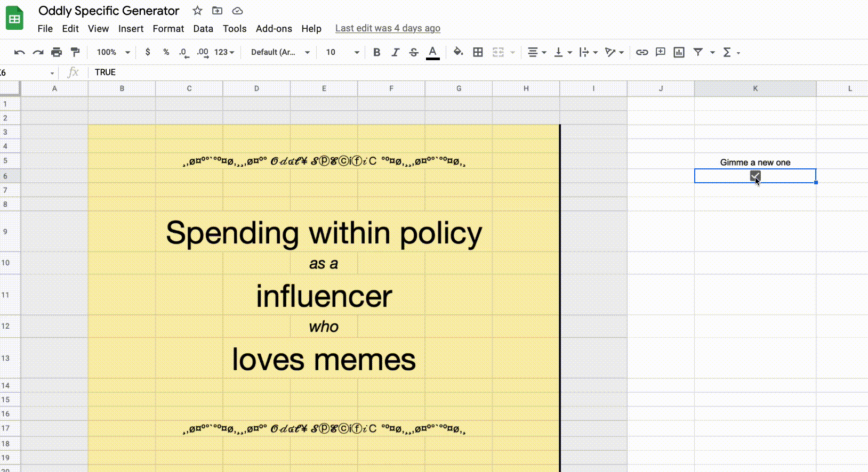Image resolution: width=868 pixels, height=472 pixels.
Task: Open the functions sigma dropdown
Action: [732, 52]
